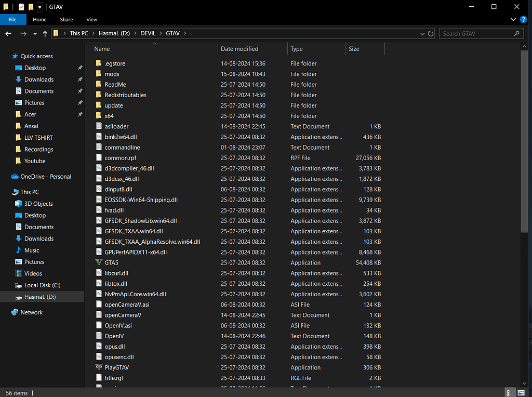Viewport: 532px width, 397px height.
Task: Open the Help question mark icon
Action: pyautogui.click(x=523, y=19)
